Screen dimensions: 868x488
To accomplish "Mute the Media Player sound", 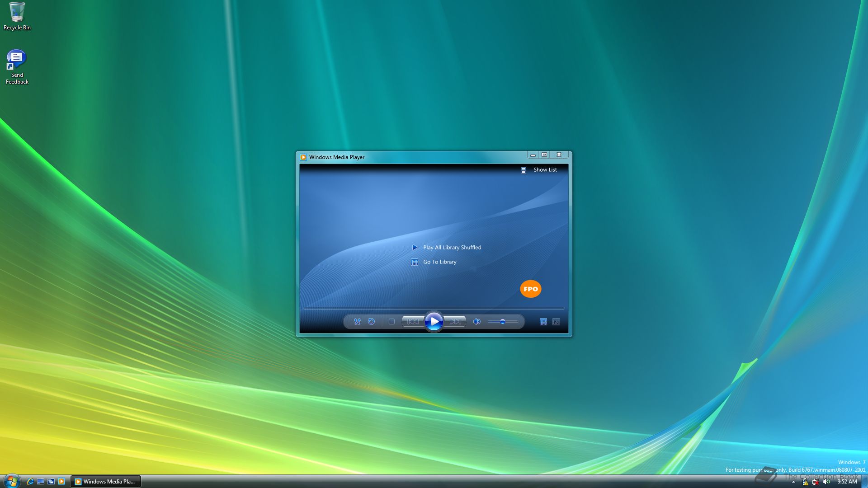I will pyautogui.click(x=476, y=322).
